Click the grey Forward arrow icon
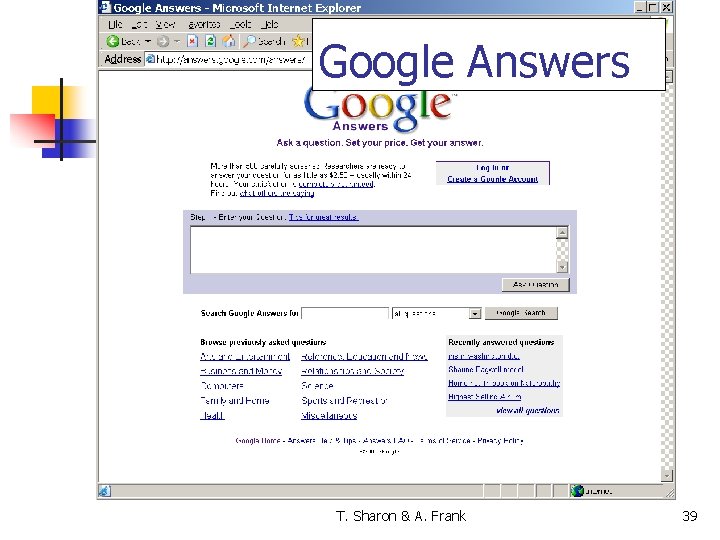720x540 pixels. point(163,41)
